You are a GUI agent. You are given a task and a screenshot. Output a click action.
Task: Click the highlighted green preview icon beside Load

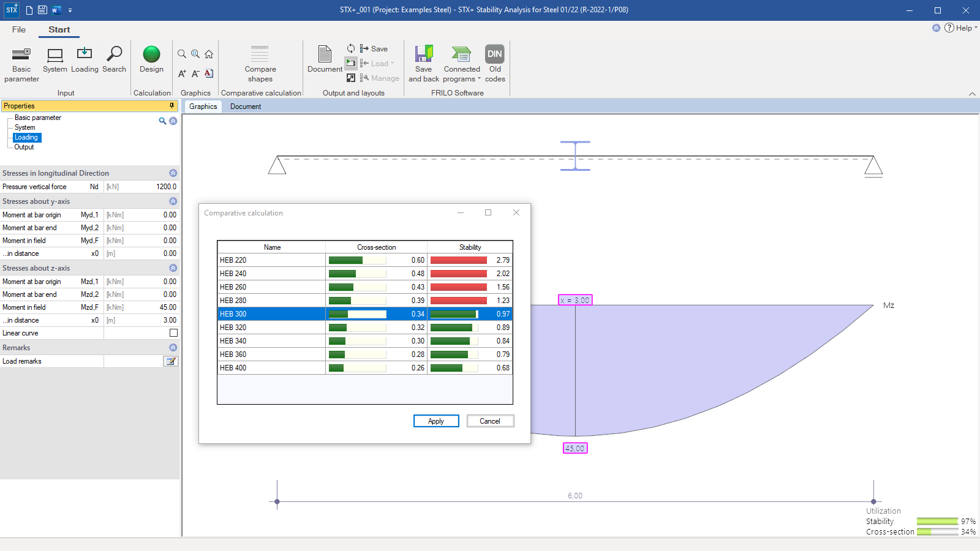pyautogui.click(x=351, y=63)
